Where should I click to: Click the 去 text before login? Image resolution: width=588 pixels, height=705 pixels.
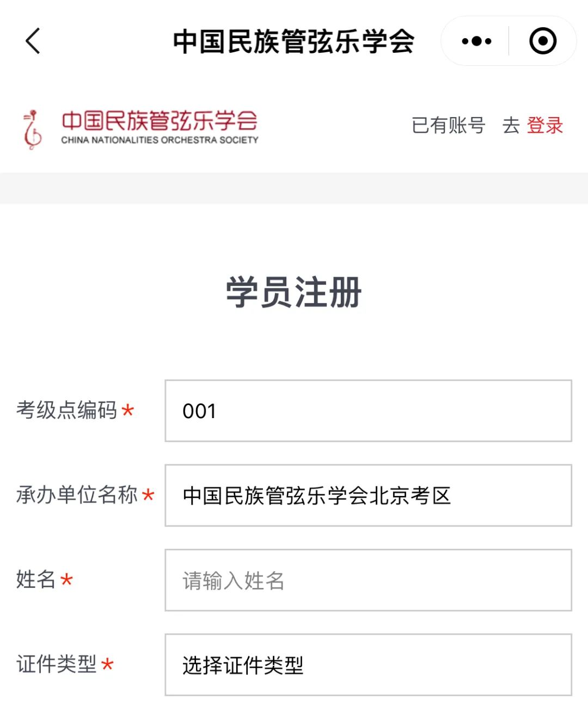[x=511, y=125]
